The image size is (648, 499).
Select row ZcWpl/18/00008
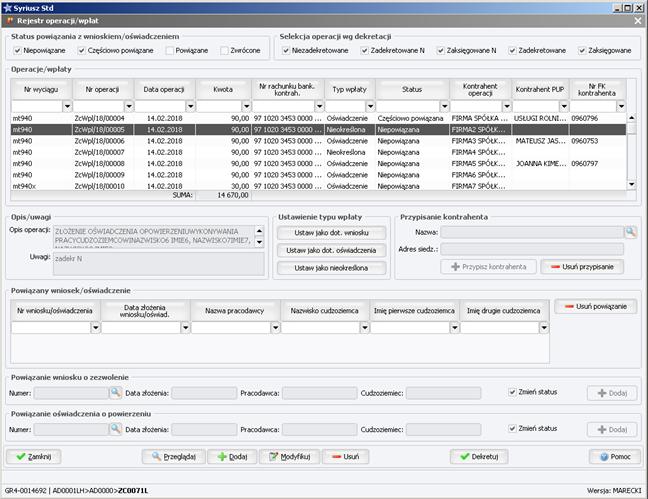click(318, 163)
